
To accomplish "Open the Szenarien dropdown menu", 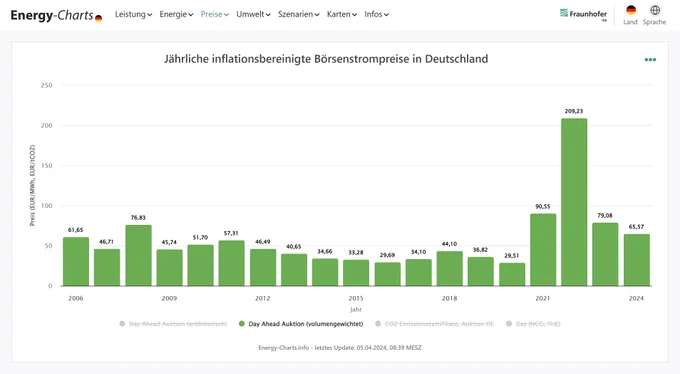I will (x=298, y=14).
